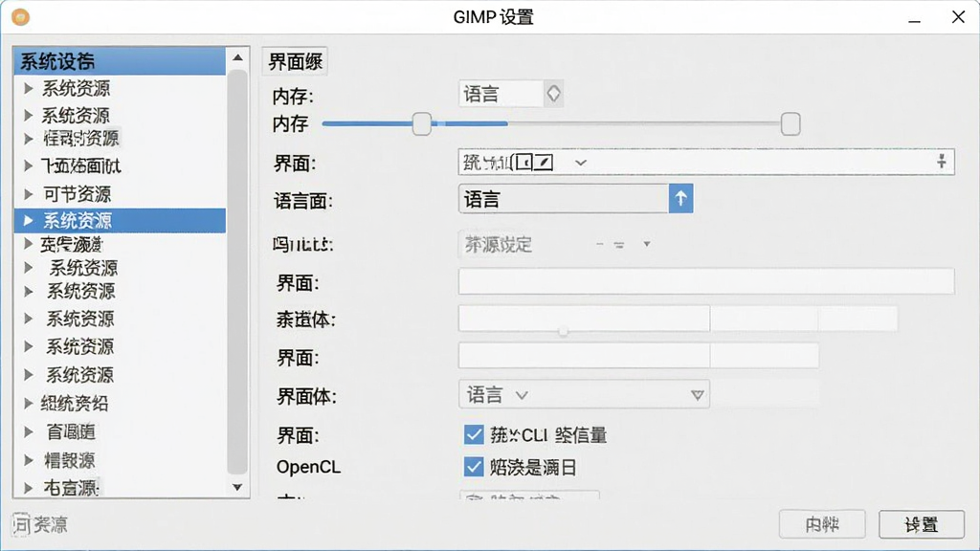Click the category list scrollbar thumb

pyautogui.click(x=237, y=272)
